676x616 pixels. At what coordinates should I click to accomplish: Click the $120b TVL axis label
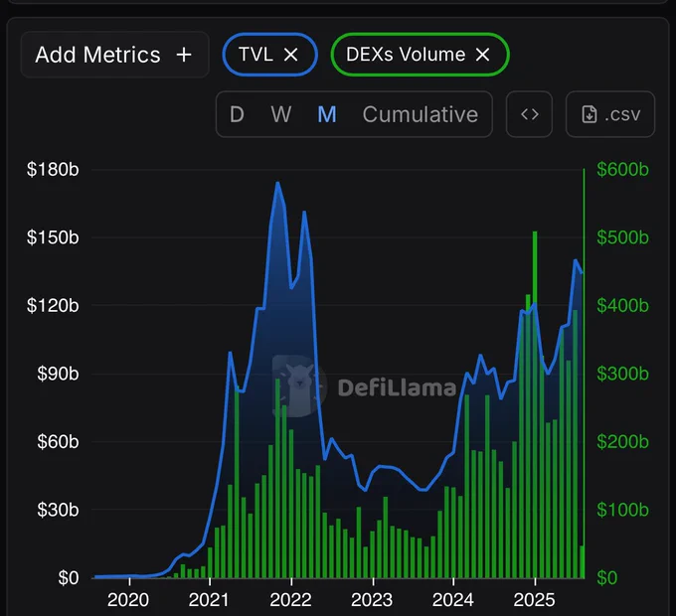point(53,305)
